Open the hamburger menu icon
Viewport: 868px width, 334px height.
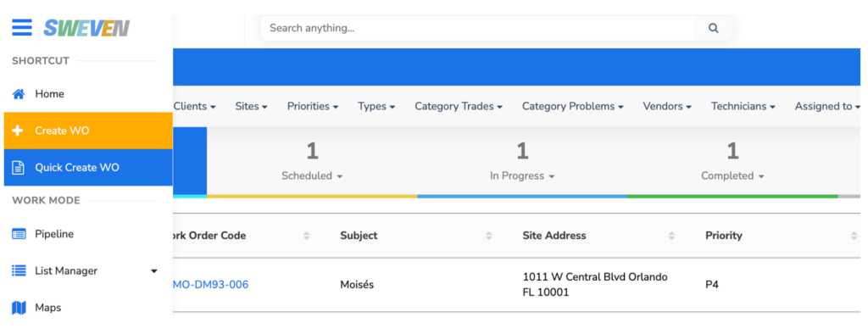[21, 27]
